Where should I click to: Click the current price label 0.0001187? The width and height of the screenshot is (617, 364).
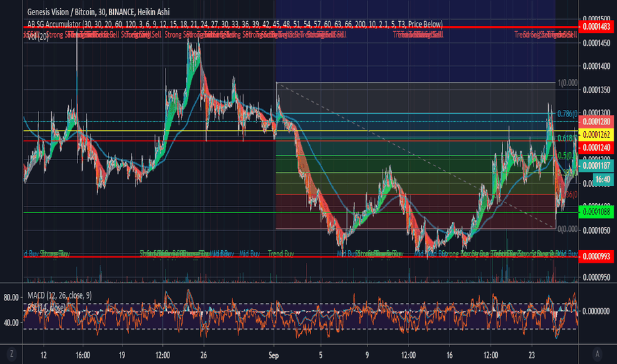pyautogui.click(x=596, y=165)
